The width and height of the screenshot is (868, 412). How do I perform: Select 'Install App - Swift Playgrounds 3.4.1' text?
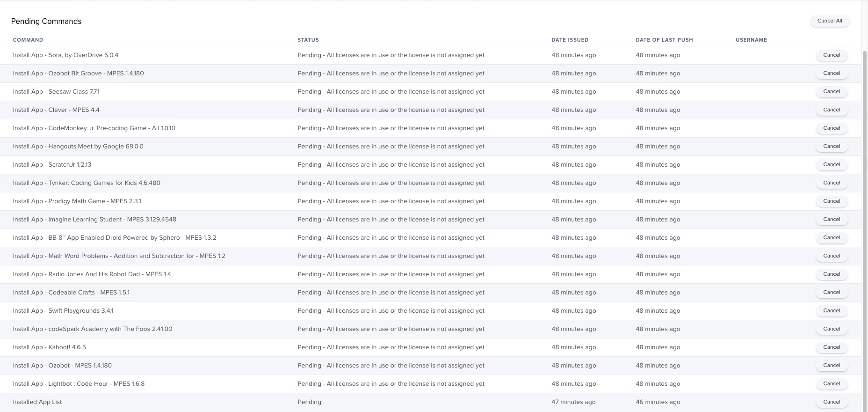pyautogui.click(x=63, y=311)
